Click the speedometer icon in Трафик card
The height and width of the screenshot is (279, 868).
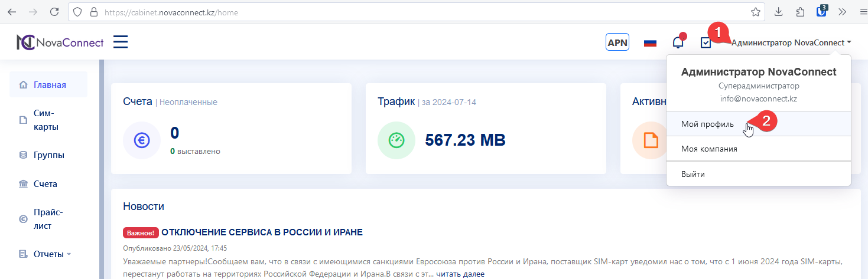[396, 140]
